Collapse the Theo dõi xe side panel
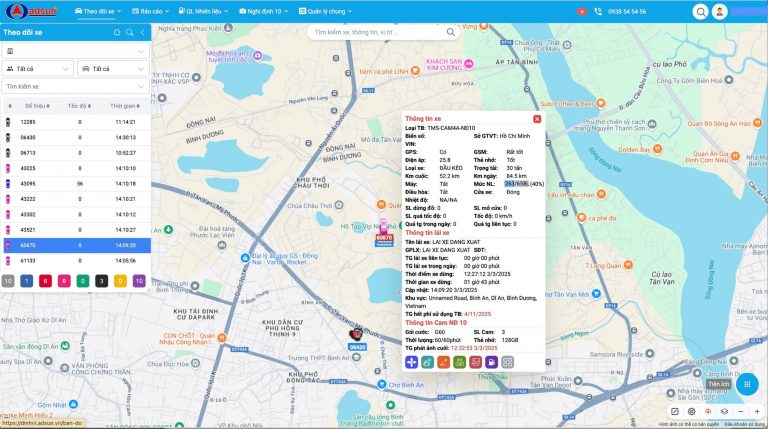768x429 pixels. 141,33
